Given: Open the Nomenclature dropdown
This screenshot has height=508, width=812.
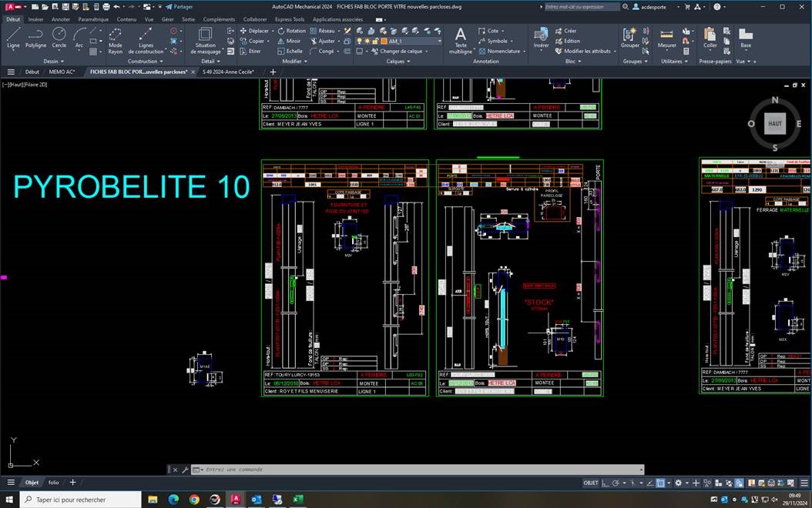Looking at the screenshot, I should click(x=524, y=52).
